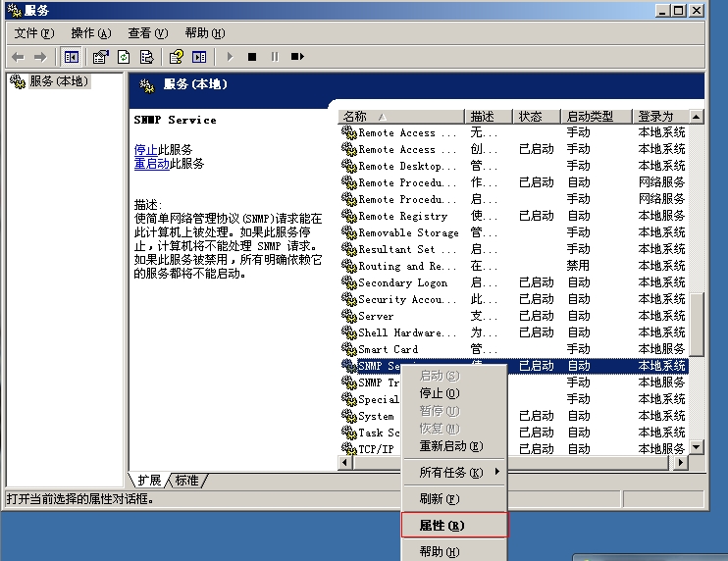Choose 停止(O) in the context menu
Screen dimensions: 728x561
coord(453,393)
